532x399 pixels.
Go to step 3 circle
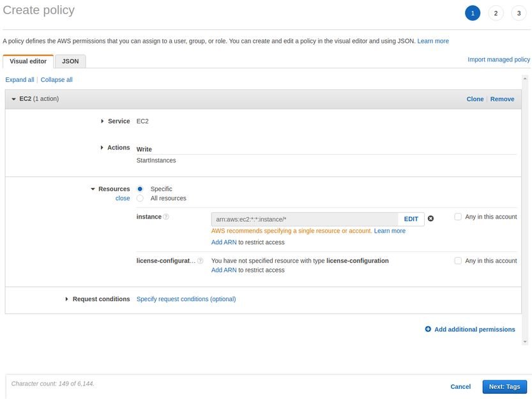coord(519,13)
